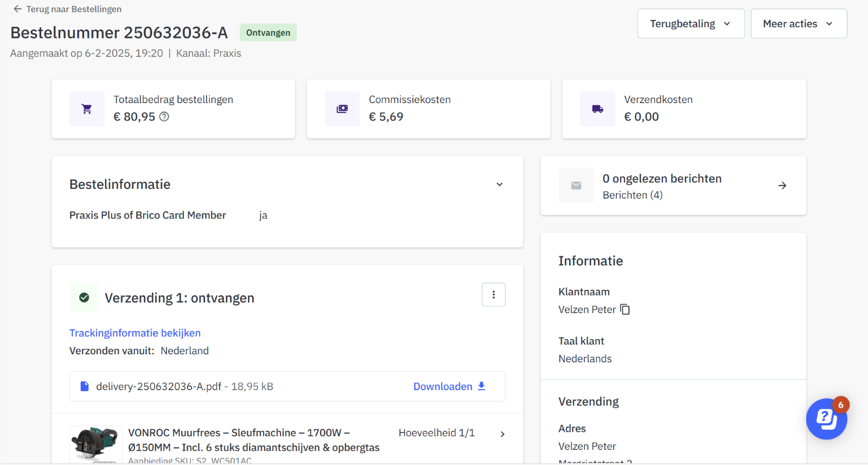
Task: Click the shopping cart icon
Action: [87, 109]
